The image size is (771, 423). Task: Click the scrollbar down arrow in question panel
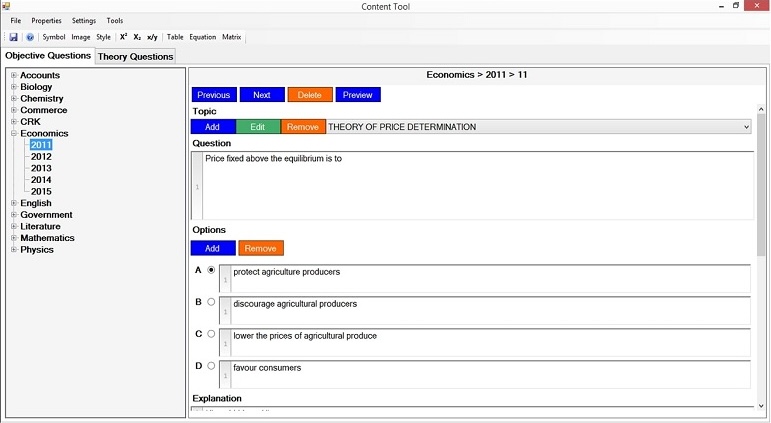click(x=761, y=406)
